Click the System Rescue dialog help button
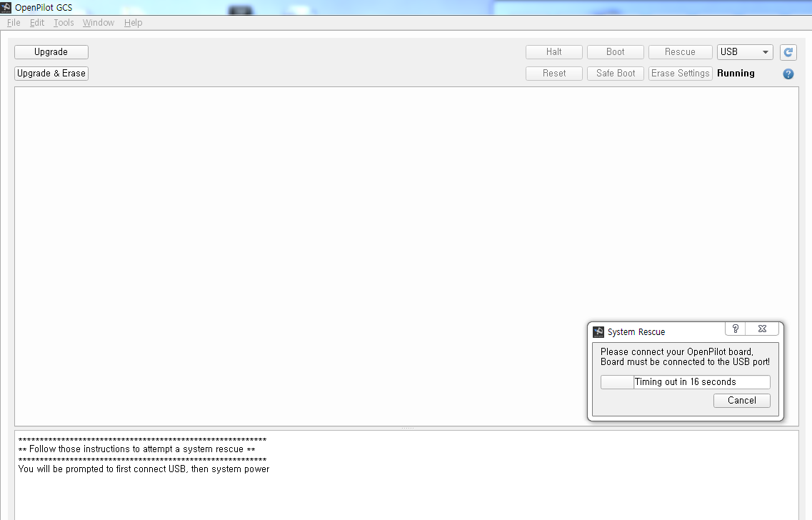The height and width of the screenshot is (520, 812). (736, 329)
